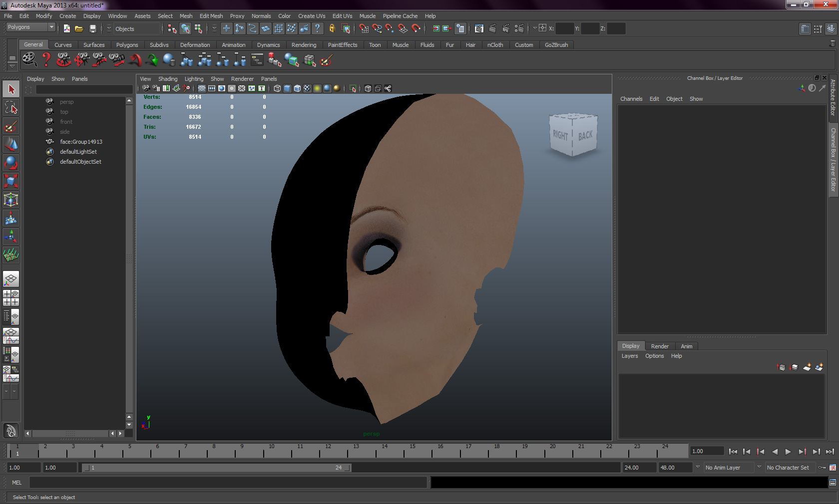Select face:Group14913 in the Outliner

pyautogui.click(x=81, y=142)
